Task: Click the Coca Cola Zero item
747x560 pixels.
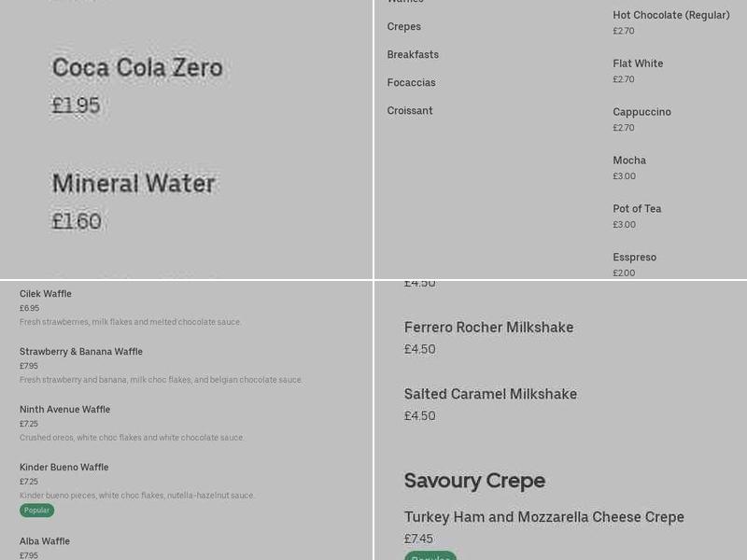Action: (x=137, y=67)
